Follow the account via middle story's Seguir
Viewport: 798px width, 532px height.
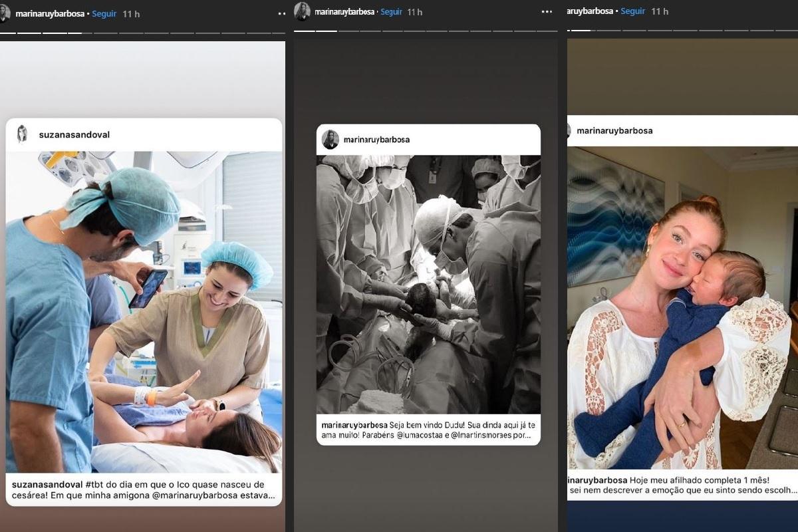click(392, 12)
